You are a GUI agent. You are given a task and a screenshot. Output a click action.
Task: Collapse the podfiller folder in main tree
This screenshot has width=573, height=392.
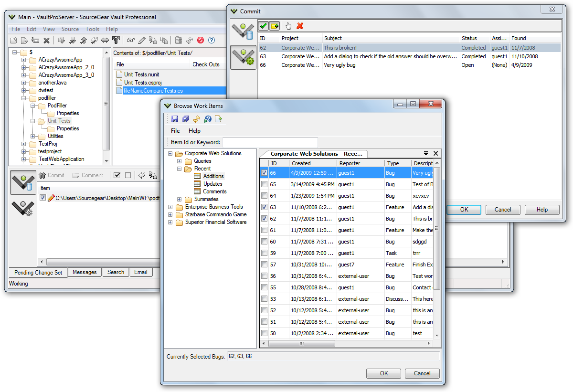click(24, 98)
